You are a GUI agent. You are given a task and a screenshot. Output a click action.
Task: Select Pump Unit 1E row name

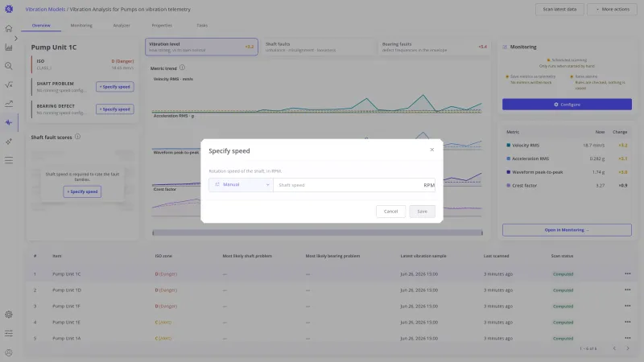tap(66, 323)
